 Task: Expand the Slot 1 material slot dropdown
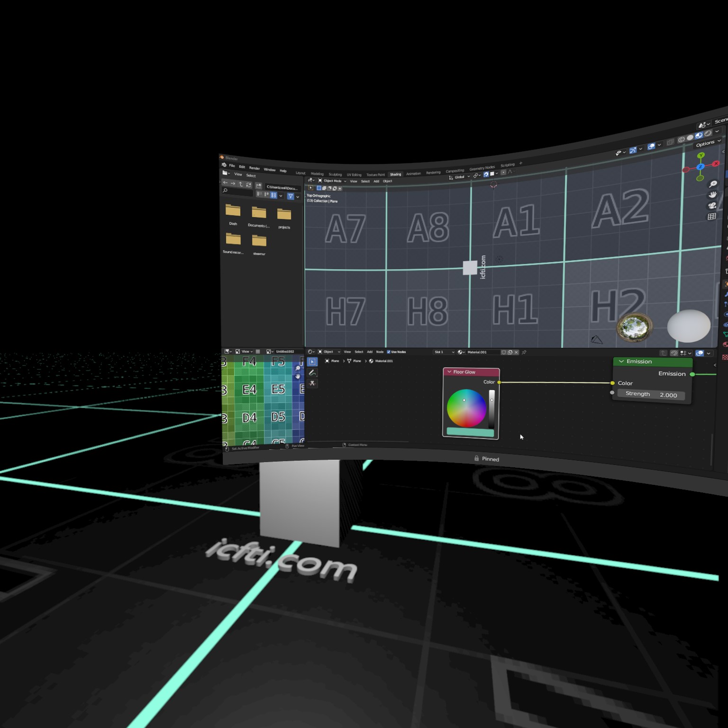click(x=443, y=352)
